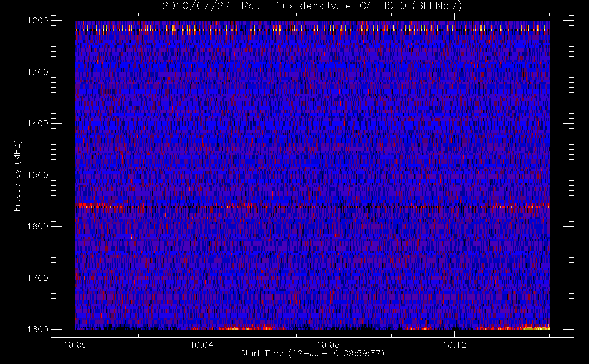589x364 pixels.
Task: Click the 1200 frequency tick label
Action: click(x=38, y=21)
